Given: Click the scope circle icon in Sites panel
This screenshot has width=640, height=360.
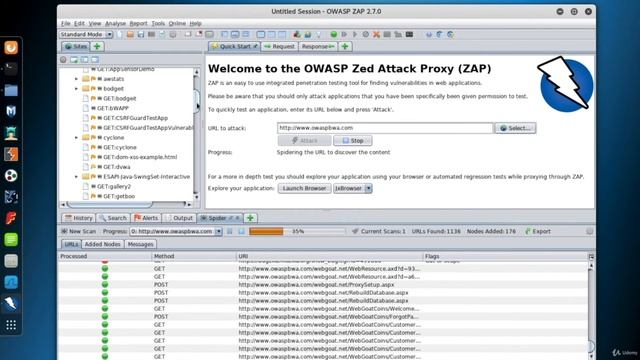Looking at the screenshot, I should point(63,60).
